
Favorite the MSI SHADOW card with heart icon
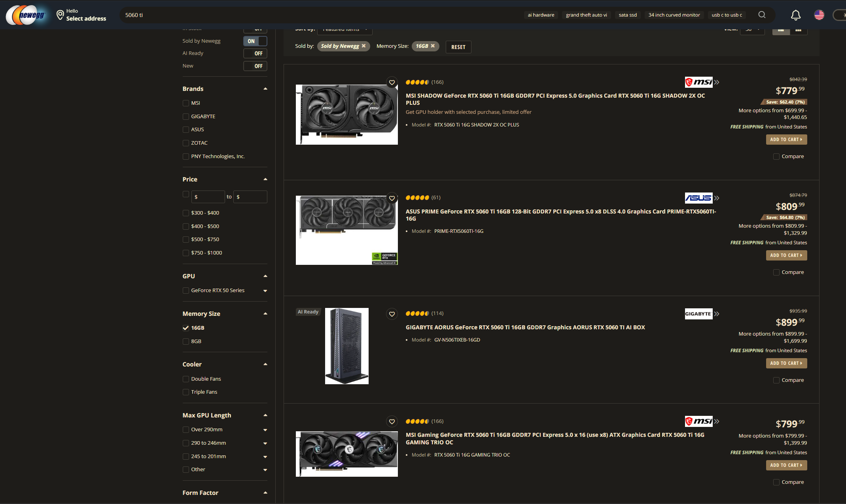click(392, 82)
